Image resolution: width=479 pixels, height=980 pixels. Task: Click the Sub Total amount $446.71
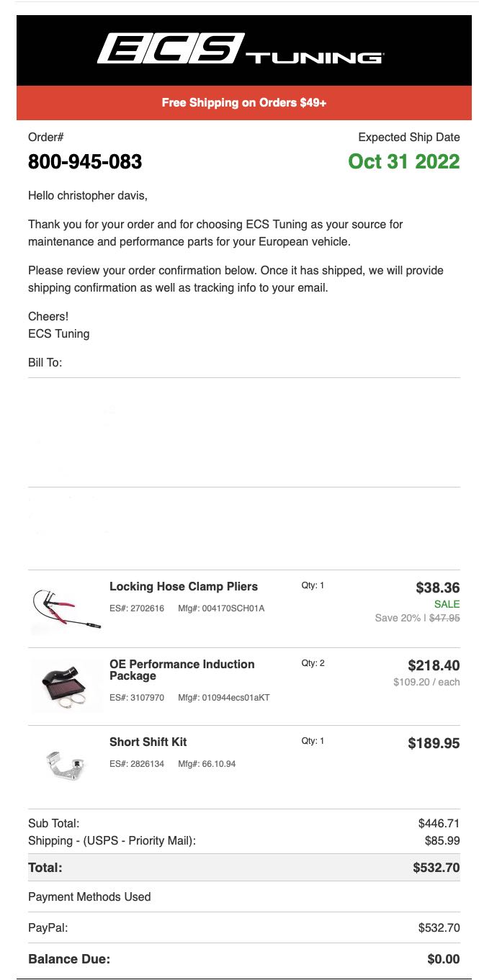click(438, 823)
